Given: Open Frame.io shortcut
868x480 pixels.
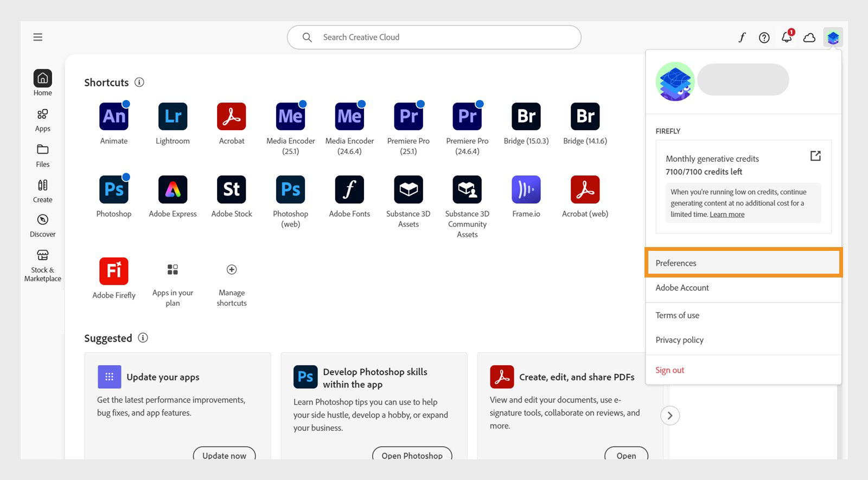Looking at the screenshot, I should (526, 190).
